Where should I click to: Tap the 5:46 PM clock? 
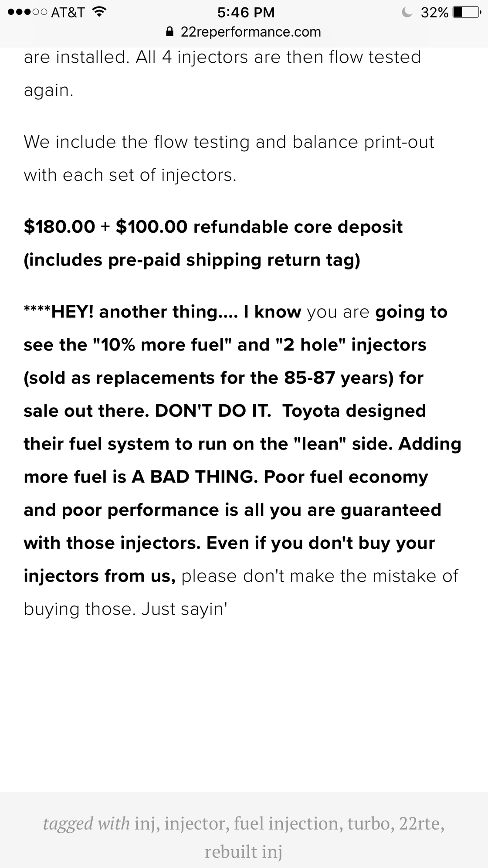(x=246, y=12)
